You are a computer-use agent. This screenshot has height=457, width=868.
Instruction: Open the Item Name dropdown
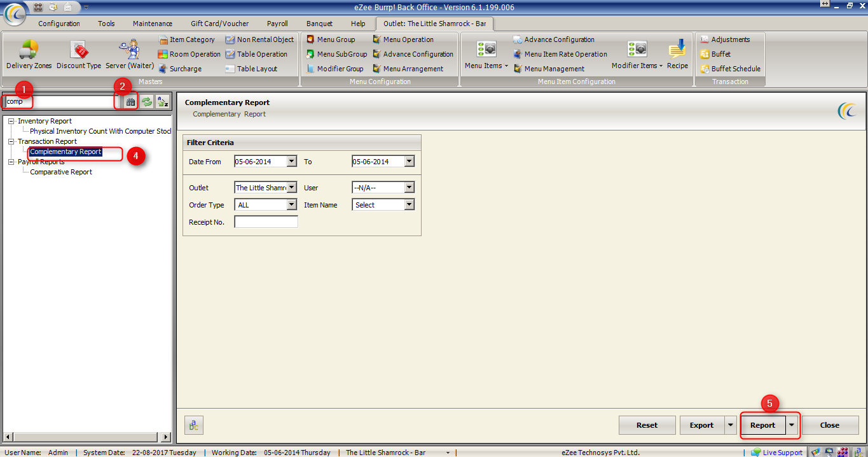click(x=410, y=205)
